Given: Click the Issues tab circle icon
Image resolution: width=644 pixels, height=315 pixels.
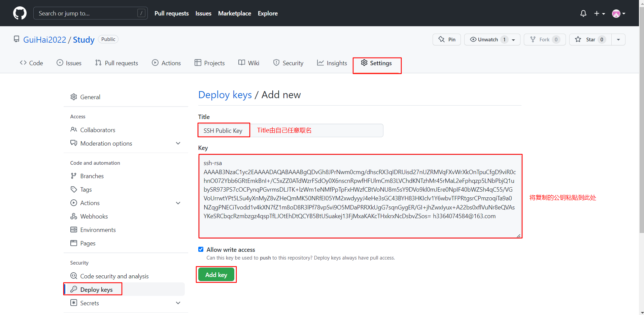Looking at the screenshot, I should click(x=60, y=63).
